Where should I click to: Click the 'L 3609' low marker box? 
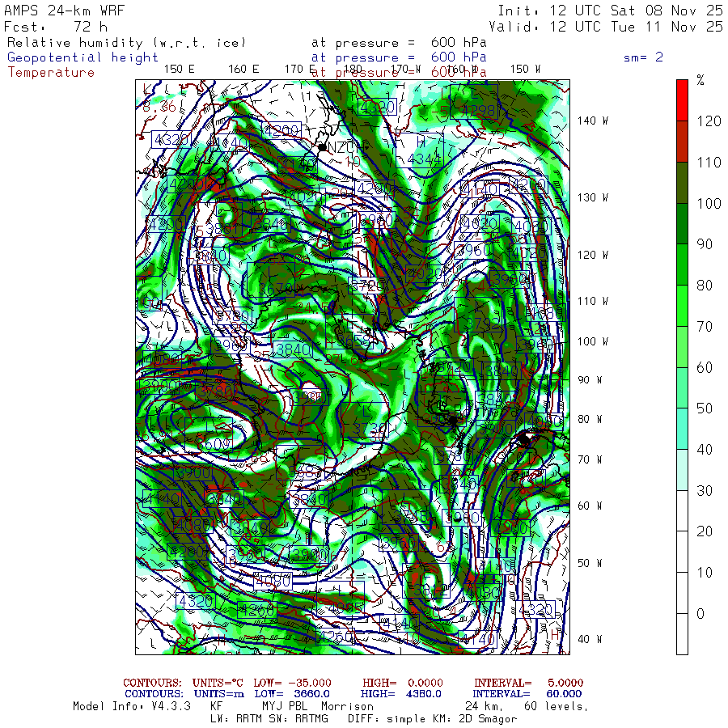(x=209, y=435)
